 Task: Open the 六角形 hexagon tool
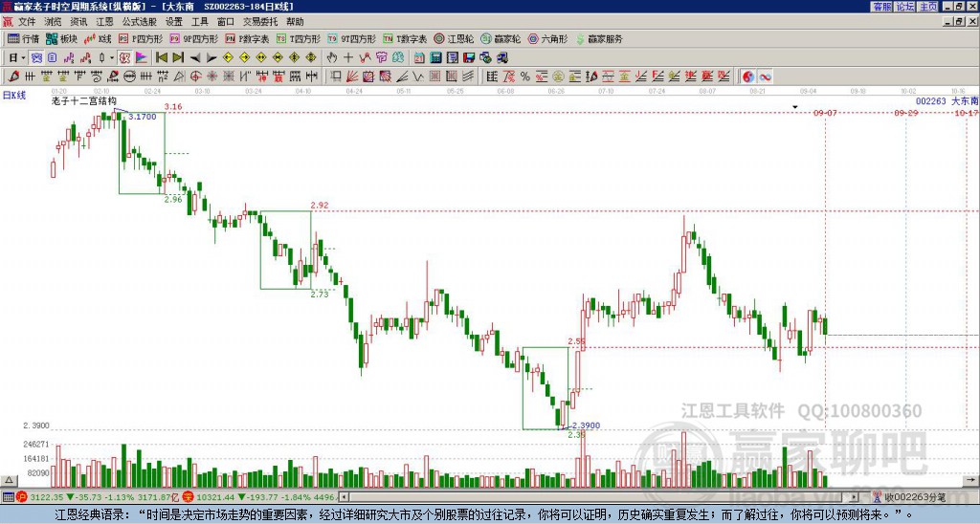click(547, 38)
